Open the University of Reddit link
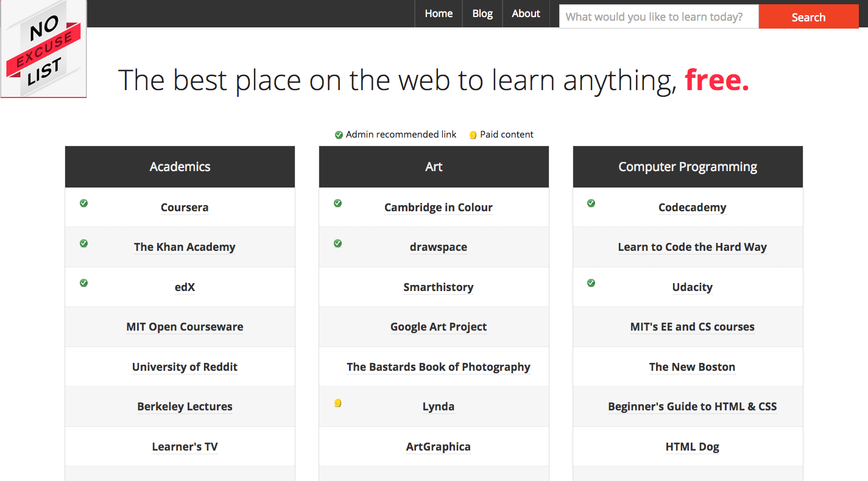The image size is (868, 481). [185, 367]
